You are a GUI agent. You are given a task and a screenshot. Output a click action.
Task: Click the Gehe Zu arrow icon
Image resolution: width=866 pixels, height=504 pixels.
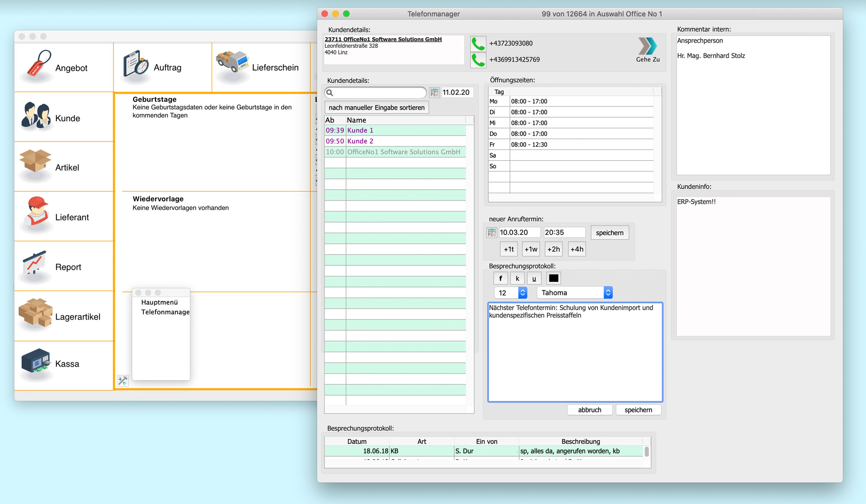point(647,46)
